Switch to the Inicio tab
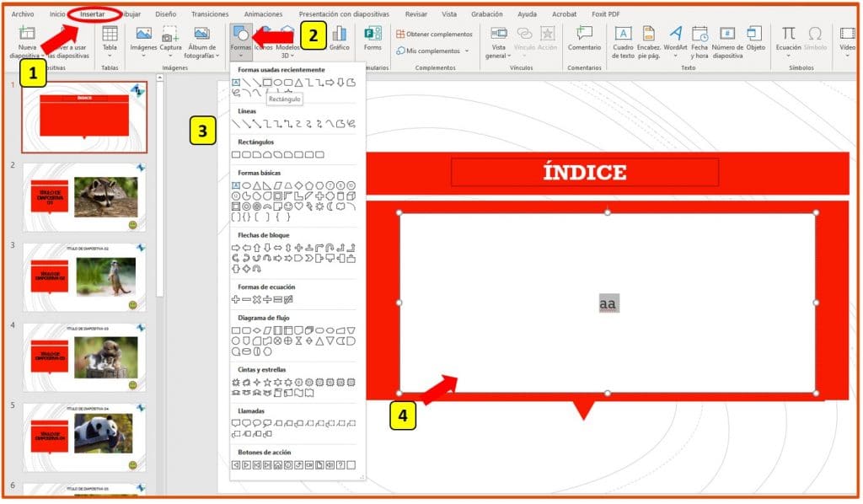863x504 pixels. 57,13
